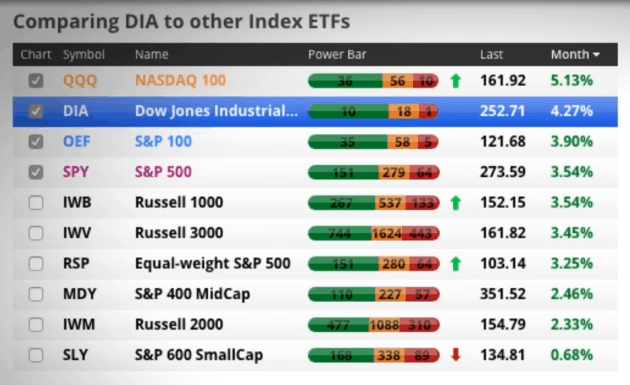Open the Month sort dropdown arrow

[x=596, y=55]
